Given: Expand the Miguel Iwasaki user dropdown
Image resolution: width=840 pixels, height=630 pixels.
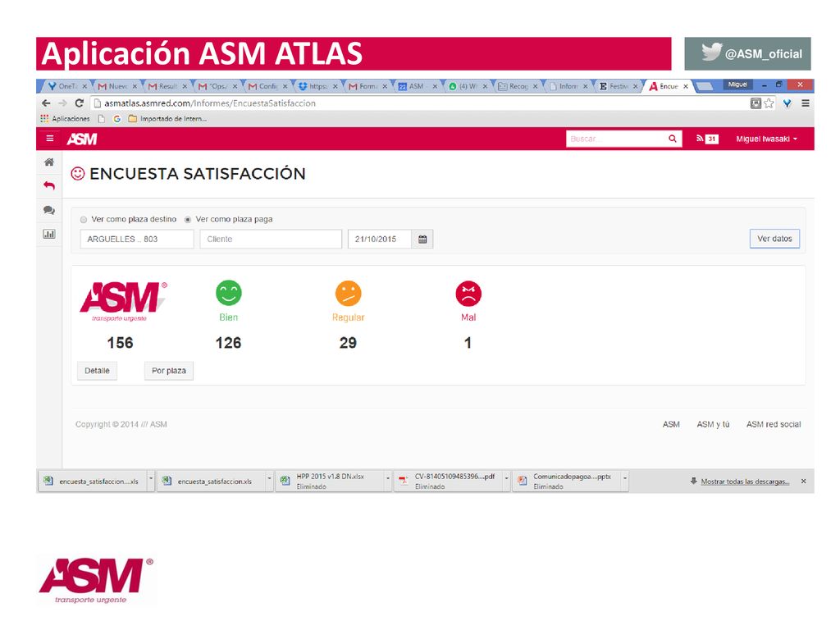Looking at the screenshot, I should tap(767, 139).
